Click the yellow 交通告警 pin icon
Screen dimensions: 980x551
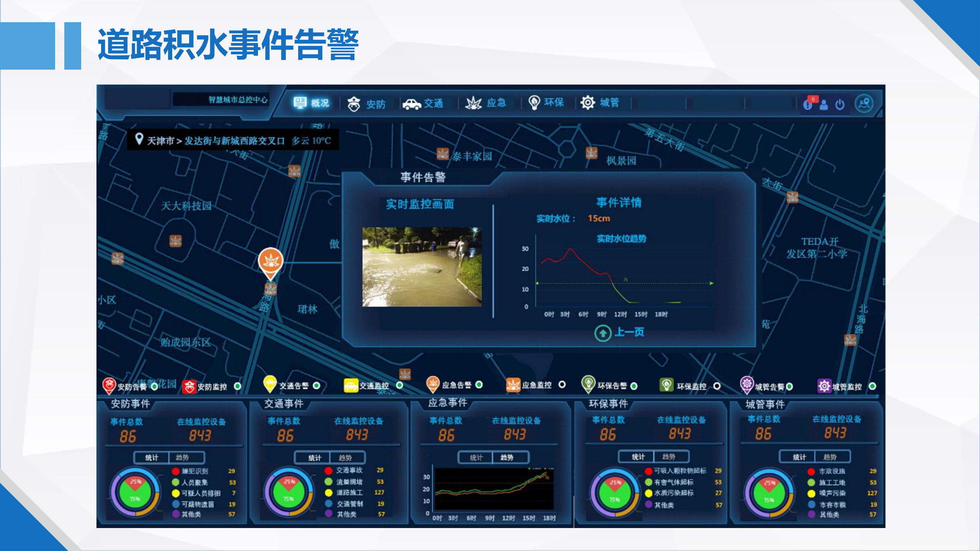pos(270,384)
